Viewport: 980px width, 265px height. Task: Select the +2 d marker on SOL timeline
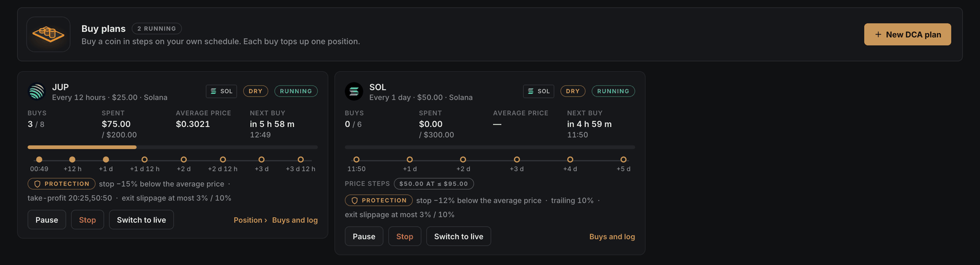click(x=463, y=159)
